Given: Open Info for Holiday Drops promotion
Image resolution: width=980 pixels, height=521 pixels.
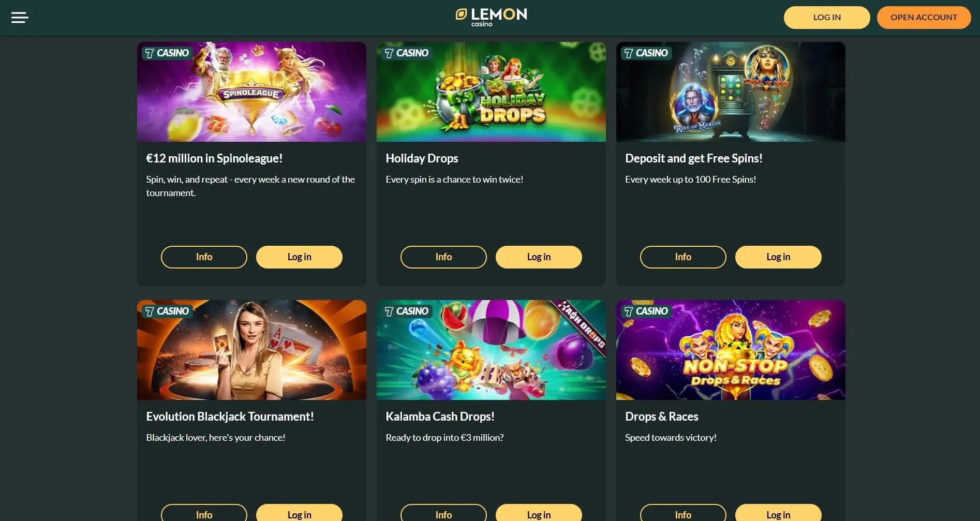Looking at the screenshot, I should pos(443,257).
